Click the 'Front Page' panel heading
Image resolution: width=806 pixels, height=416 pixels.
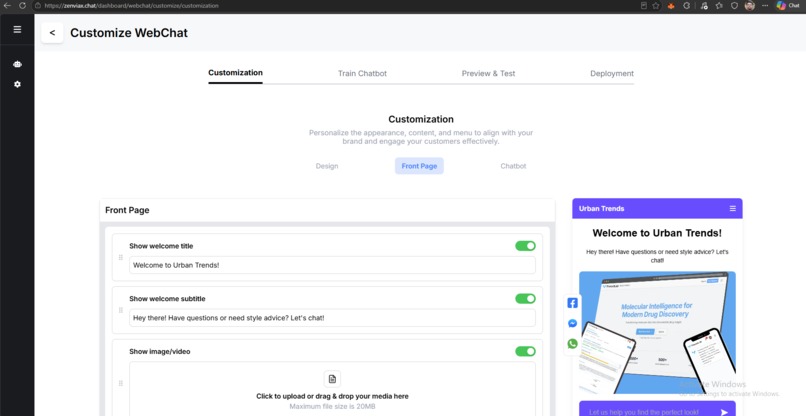tap(127, 210)
